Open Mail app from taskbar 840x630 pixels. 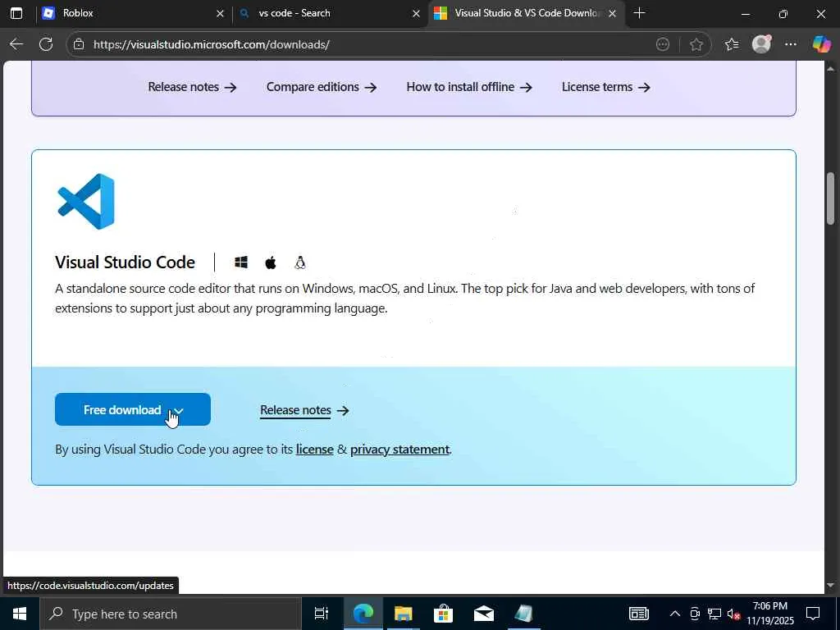484,614
